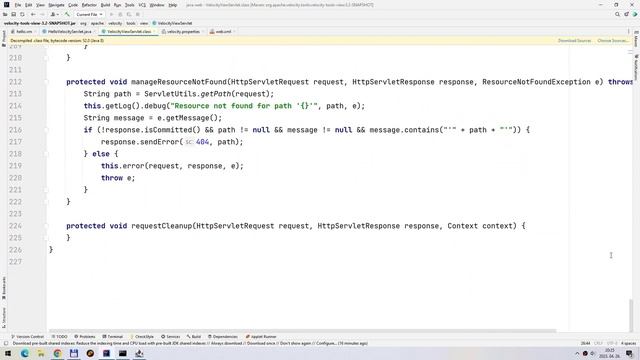Navigate back with the left arrow icon
Image resolution: width=640 pixels, height=360 pixels.
pyautogui.click(x=33, y=14)
